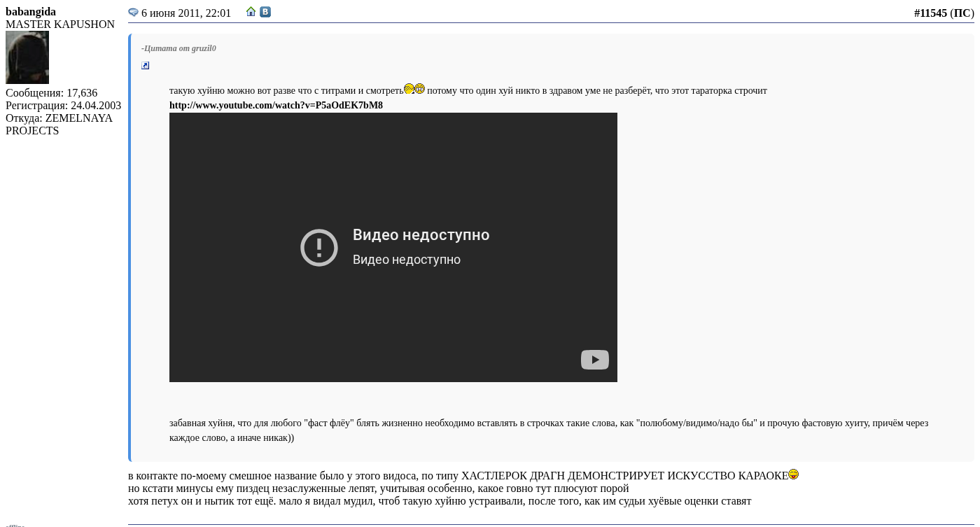The image size is (980, 527).
Task: Click the bold Видео недоступно heading
Action: [x=421, y=235]
